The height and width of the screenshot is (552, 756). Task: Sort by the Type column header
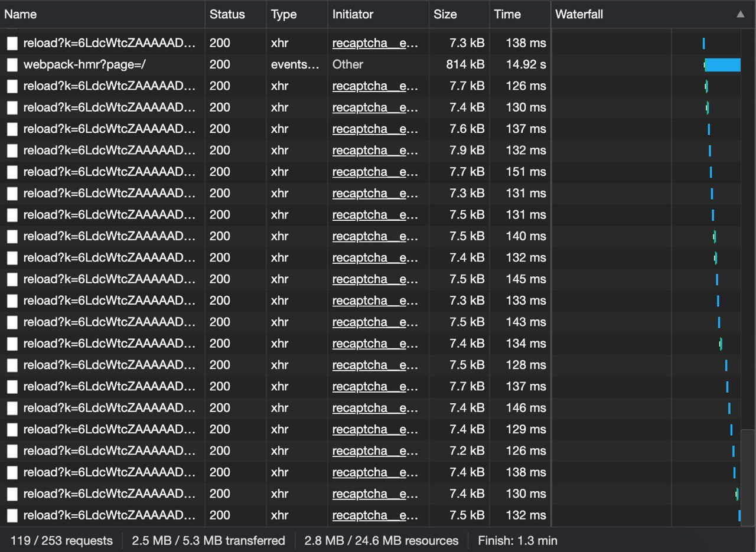pyautogui.click(x=283, y=14)
